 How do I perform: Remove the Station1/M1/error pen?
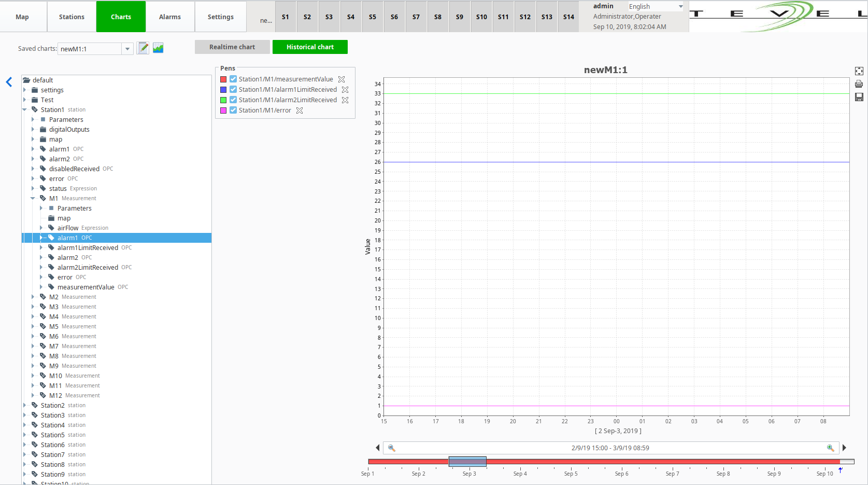pos(300,110)
